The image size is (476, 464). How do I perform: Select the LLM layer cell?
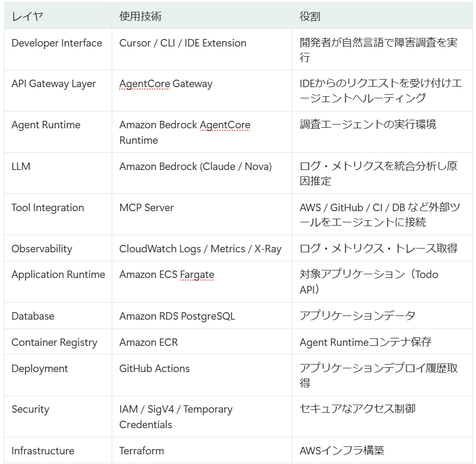pyautogui.click(x=21, y=166)
